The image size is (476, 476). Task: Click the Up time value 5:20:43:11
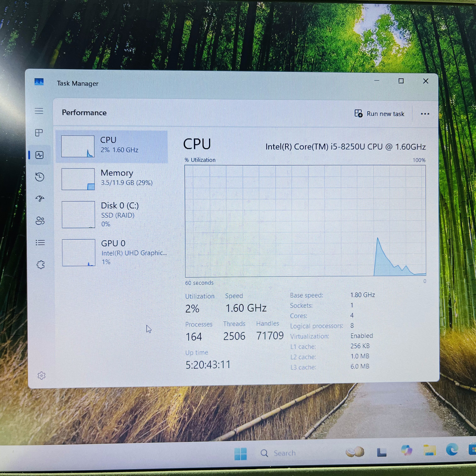pyautogui.click(x=208, y=365)
